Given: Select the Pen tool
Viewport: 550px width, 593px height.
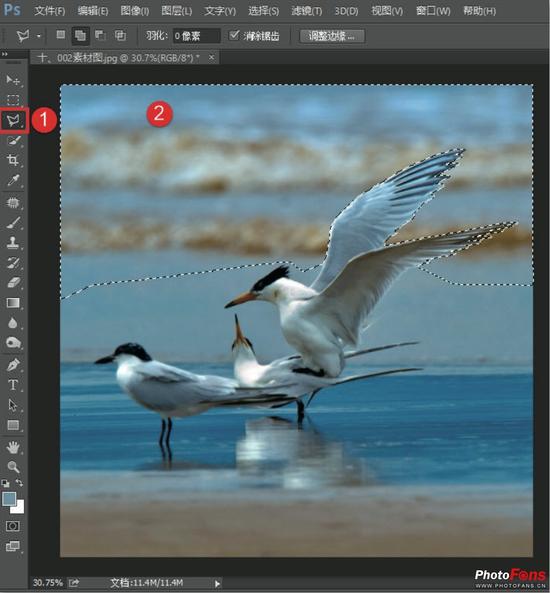Looking at the screenshot, I should tap(13, 365).
